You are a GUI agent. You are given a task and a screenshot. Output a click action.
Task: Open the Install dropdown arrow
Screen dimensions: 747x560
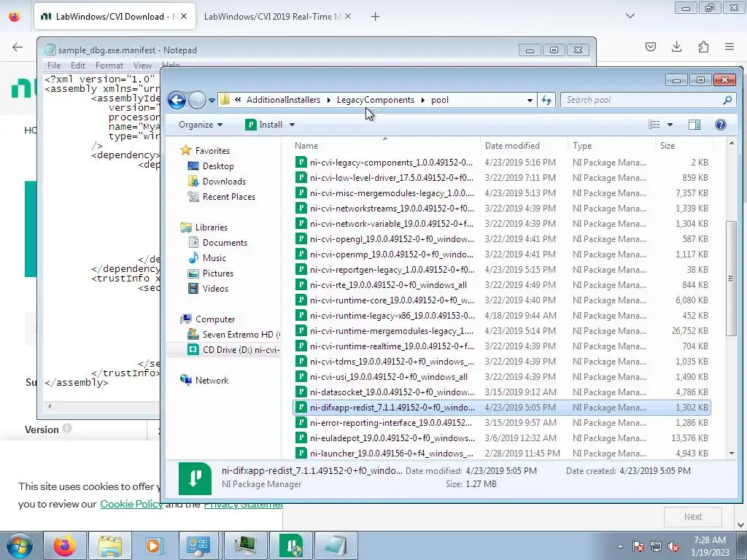tap(292, 125)
